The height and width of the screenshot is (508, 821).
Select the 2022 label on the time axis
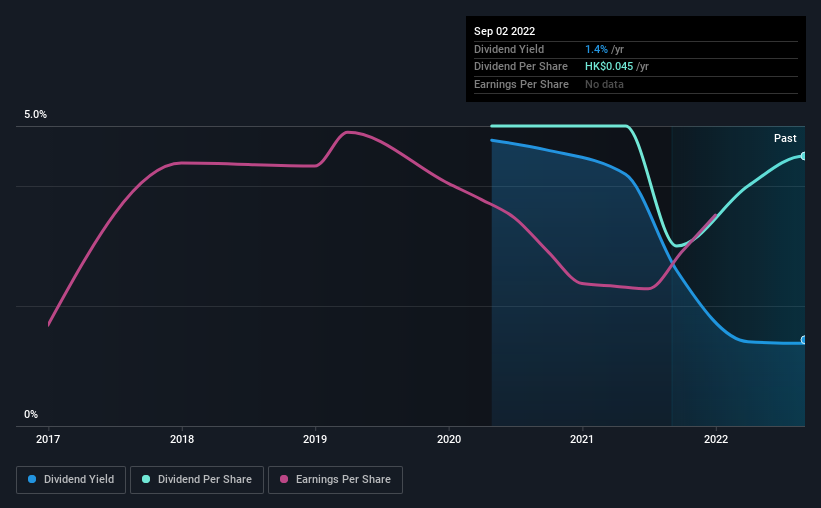click(716, 439)
